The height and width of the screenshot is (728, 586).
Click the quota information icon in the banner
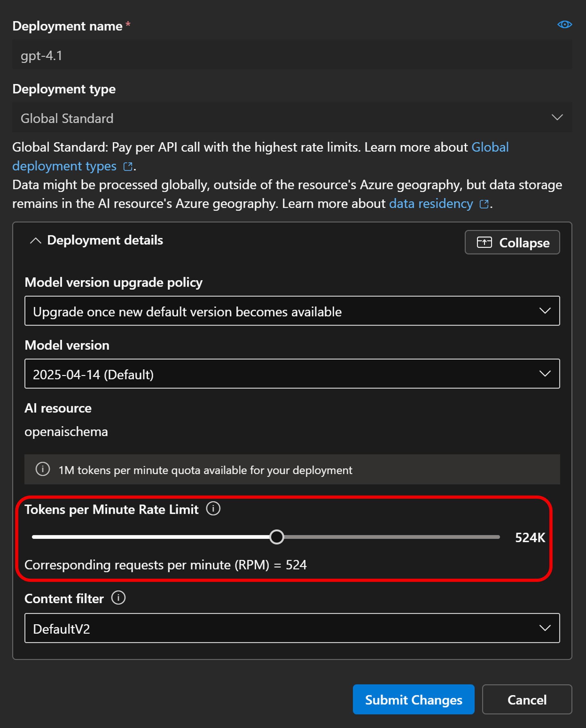tap(42, 469)
